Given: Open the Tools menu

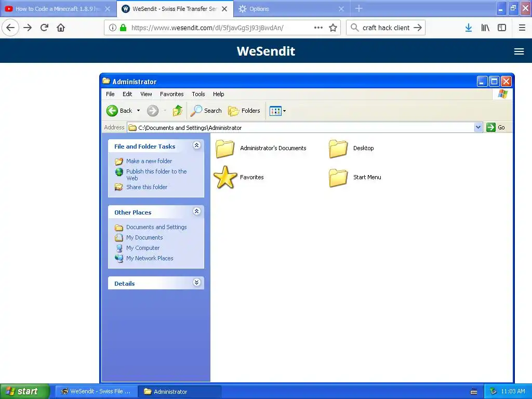Looking at the screenshot, I should (198, 94).
